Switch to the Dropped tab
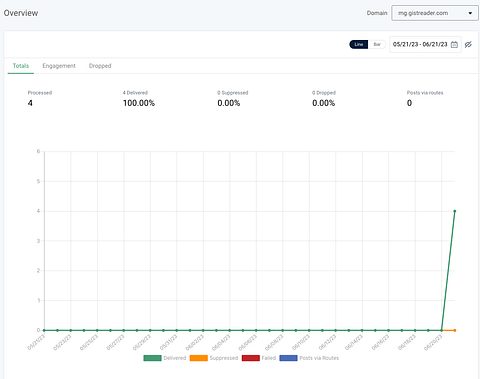Viewport: 480px width, 379px height. pos(100,66)
